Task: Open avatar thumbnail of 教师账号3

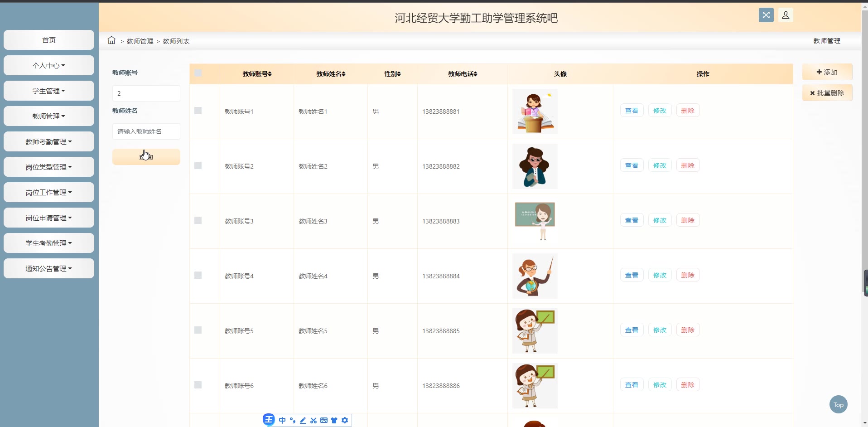Action: pyautogui.click(x=535, y=221)
